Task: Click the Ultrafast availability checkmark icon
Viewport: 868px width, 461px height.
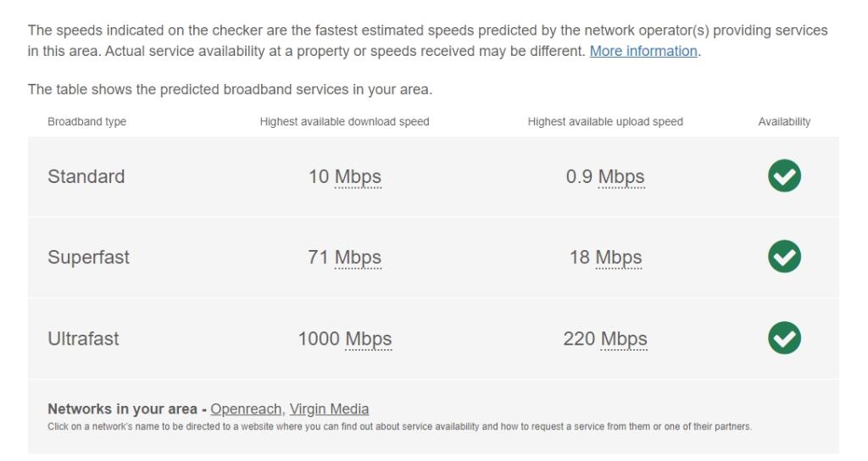Action: click(x=784, y=338)
